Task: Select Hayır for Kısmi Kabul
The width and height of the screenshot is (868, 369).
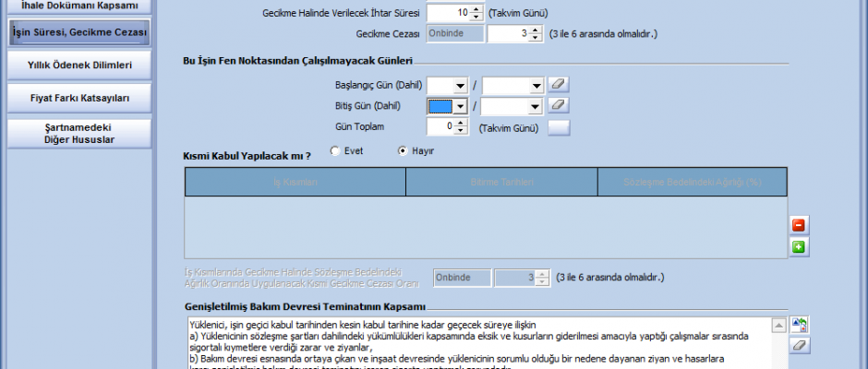Action: [x=403, y=150]
